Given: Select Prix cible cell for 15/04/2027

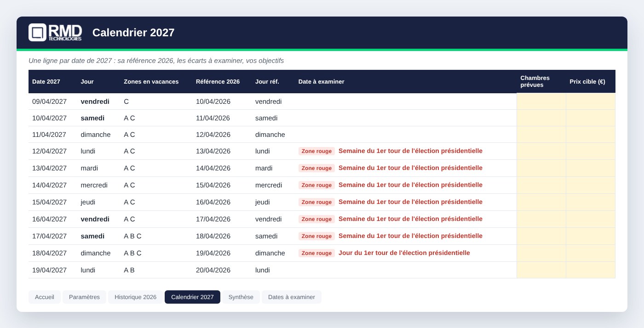Looking at the screenshot, I should [x=591, y=202].
